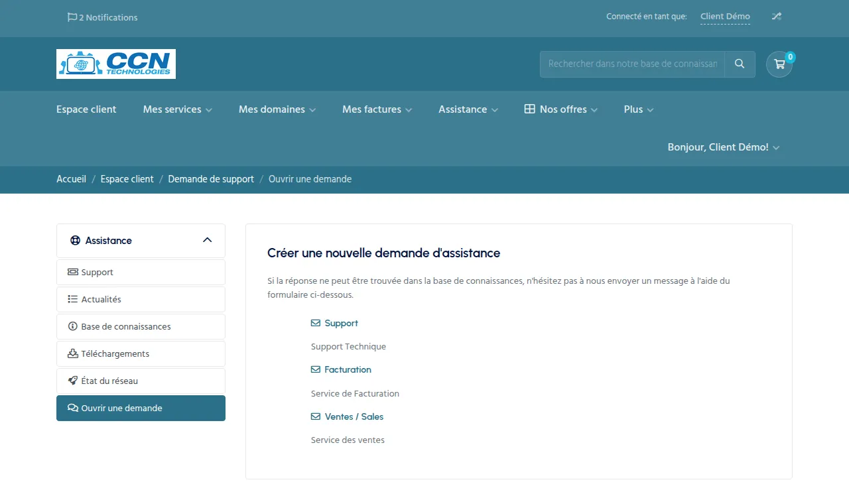Open the Nos offres dropdown menu

coord(561,109)
